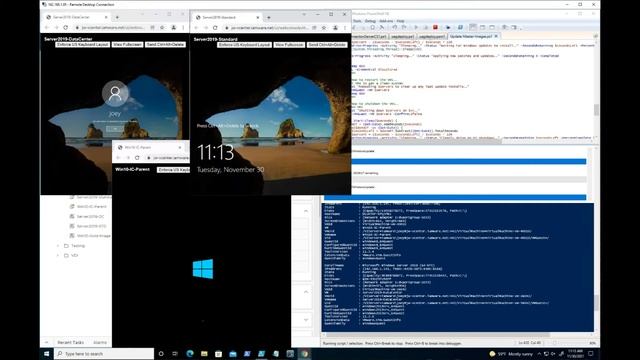Click Enforce US Keyboard Layout in DataCenter console
640x360 pixels.
[x=83, y=44]
